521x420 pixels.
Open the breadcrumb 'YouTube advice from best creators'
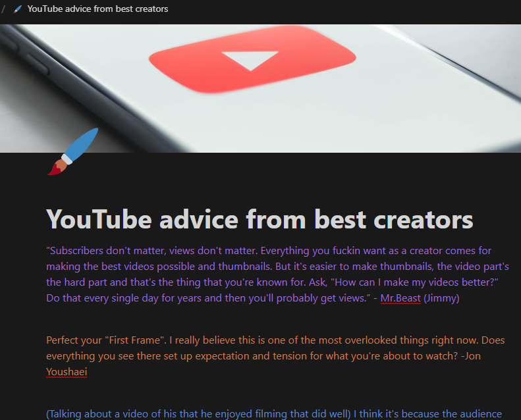[97, 9]
